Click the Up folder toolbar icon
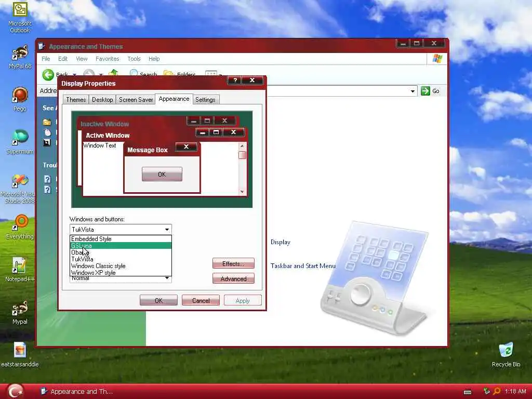This screenshot has width=532, height=399. [113, 74]
